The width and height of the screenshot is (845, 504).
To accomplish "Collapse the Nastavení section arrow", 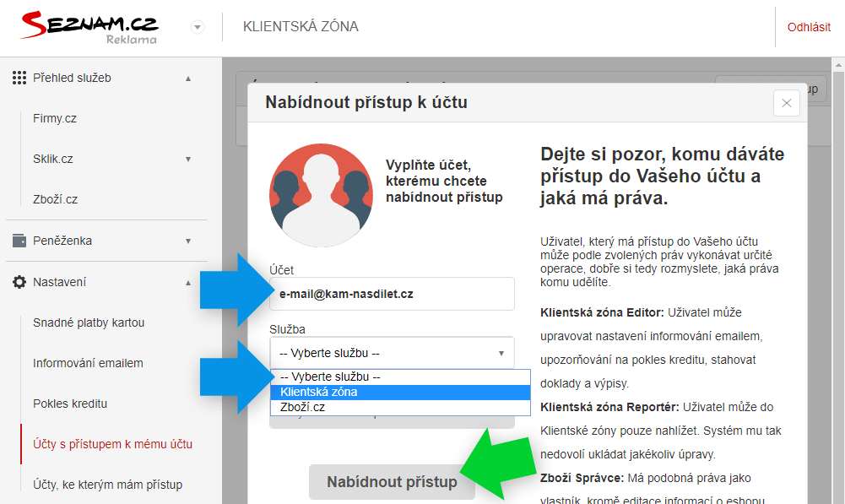I will pyautogui.click(x=188, y=283).
